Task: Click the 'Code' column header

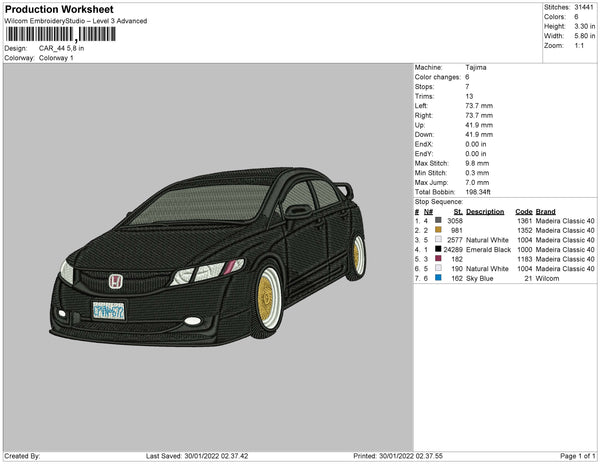Action: 523,212
